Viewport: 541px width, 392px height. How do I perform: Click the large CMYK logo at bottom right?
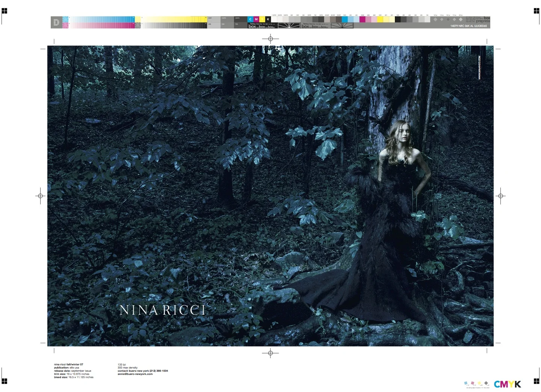[508, 384]
